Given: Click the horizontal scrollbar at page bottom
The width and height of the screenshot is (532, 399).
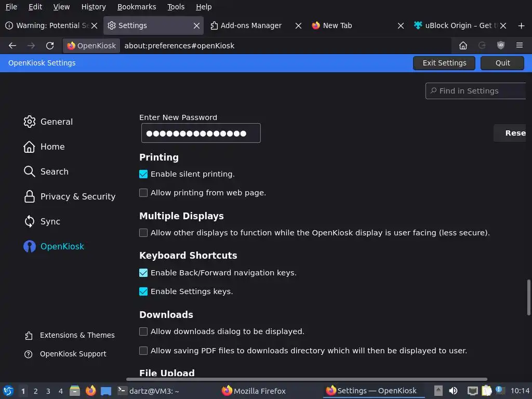Looking at the screenshot, I should 307,379.
